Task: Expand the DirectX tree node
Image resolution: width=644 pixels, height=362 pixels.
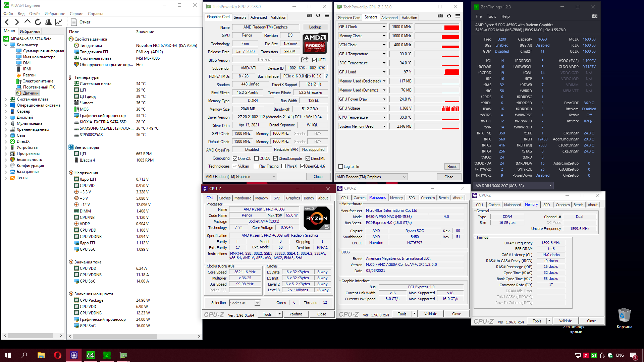Action: click(x=6, y=141)
